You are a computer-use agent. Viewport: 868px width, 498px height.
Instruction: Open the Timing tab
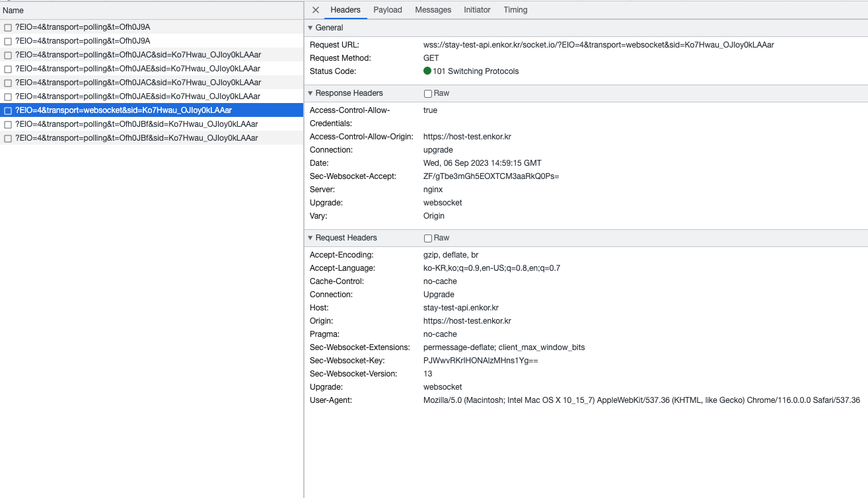pyautogui.click(x=515, y=10)
